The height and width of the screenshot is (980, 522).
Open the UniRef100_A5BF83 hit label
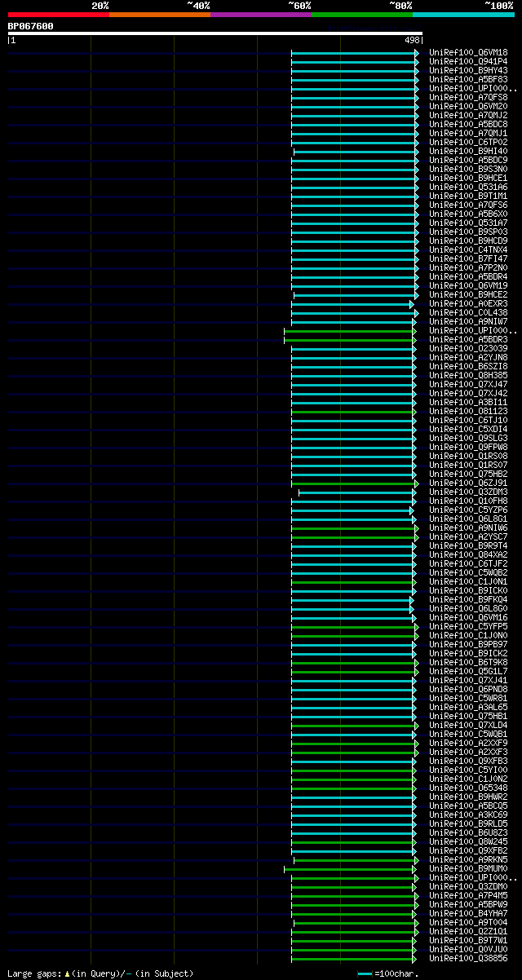(468, 79)
